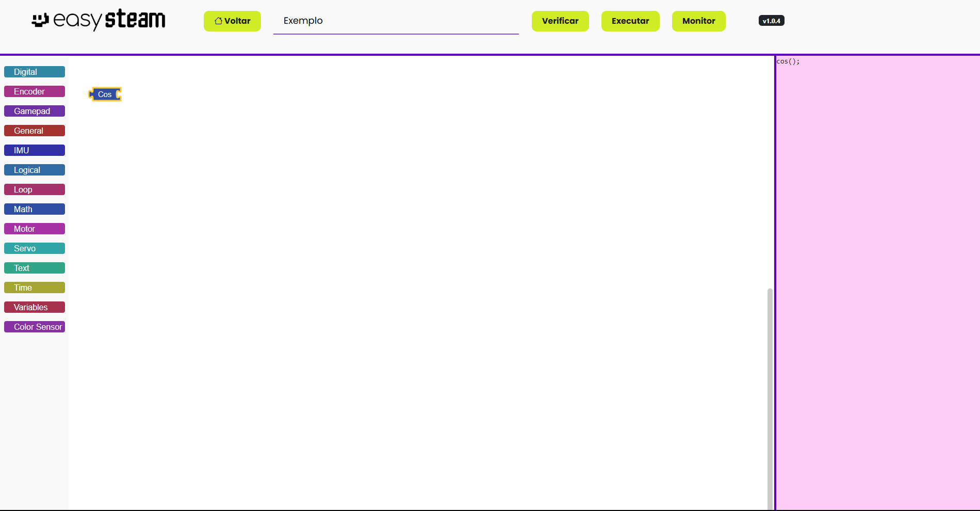Viewport: 980px width, 511px height.
Task: Click the Exemplo project name field
Action: [x=396, y=21]
